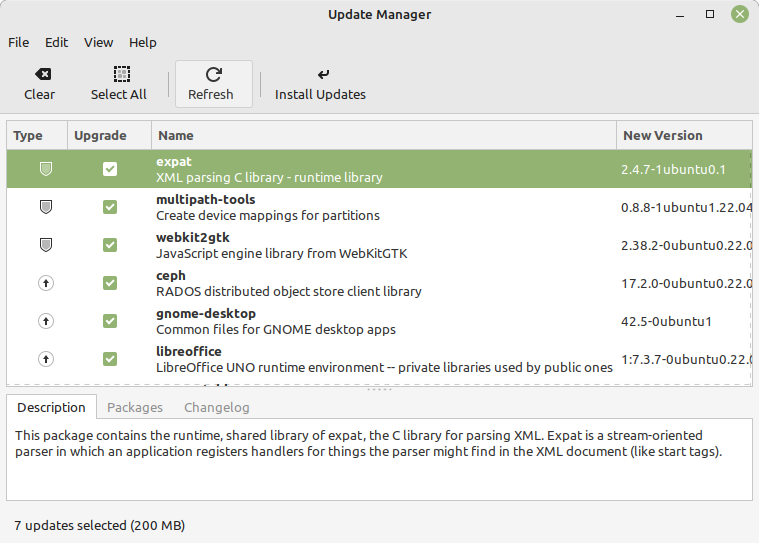Sort by the Type column header

[37, 136]
